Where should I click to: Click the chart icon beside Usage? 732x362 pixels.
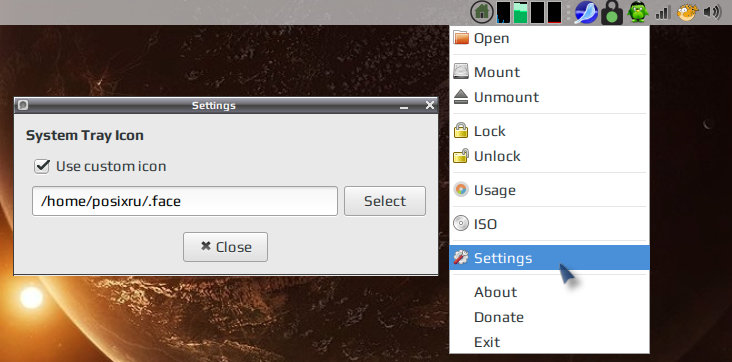(461, 190)
